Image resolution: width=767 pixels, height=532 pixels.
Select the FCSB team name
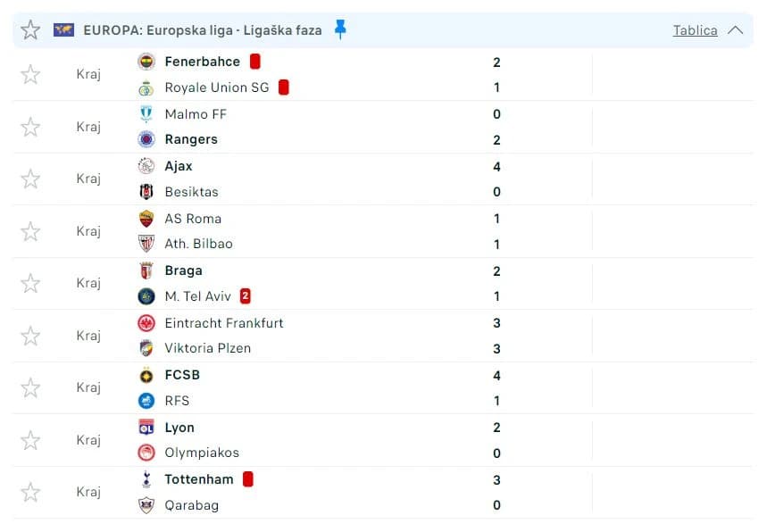pyautogui.click(x=182, y=375)
